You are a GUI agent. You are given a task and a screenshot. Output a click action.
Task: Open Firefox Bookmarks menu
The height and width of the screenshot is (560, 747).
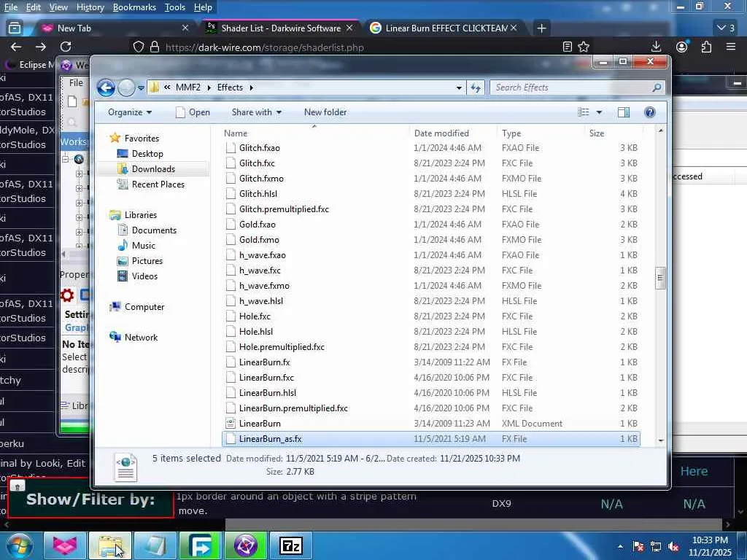click(134, 7)
